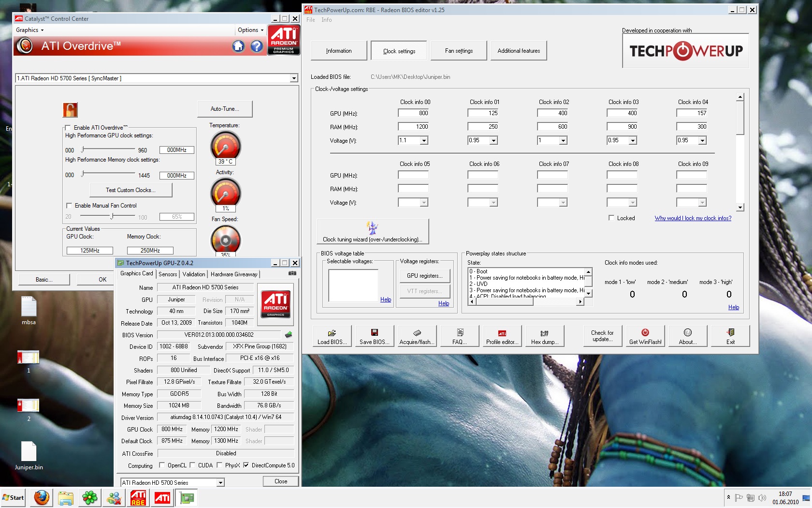The width and height of the screenshot is (812, 508).
Task: Click GPU-Z taskbar icon
Action: pos(187,497)
